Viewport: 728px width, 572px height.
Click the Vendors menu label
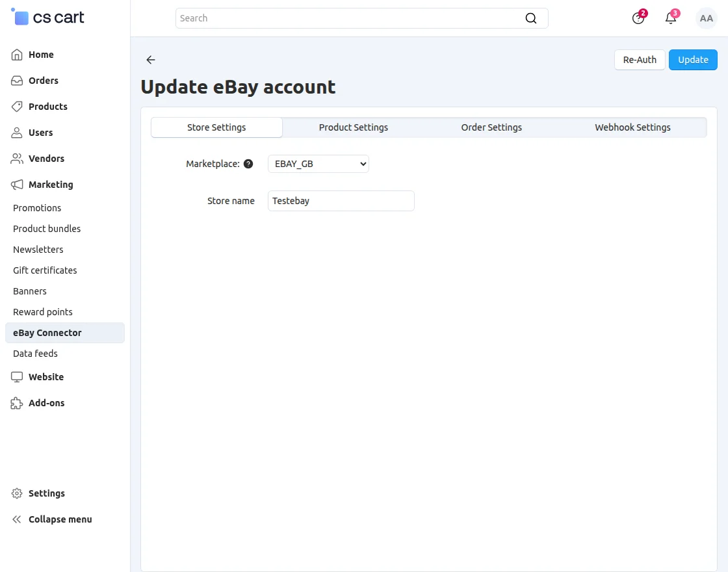[x=46, y=159]
